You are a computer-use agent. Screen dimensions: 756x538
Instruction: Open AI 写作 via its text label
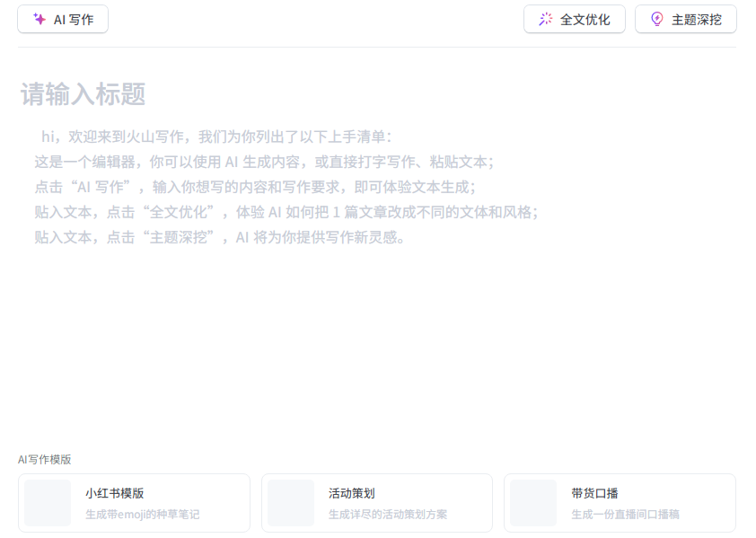pos(74,19)
